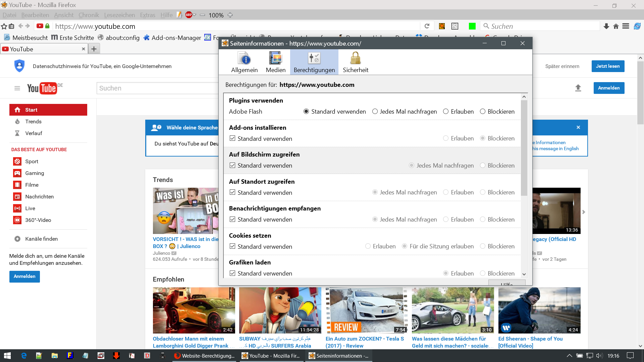Open the Medien page info section
The image size is (644, 362).
pyautogui.click(x=275, y=62)
